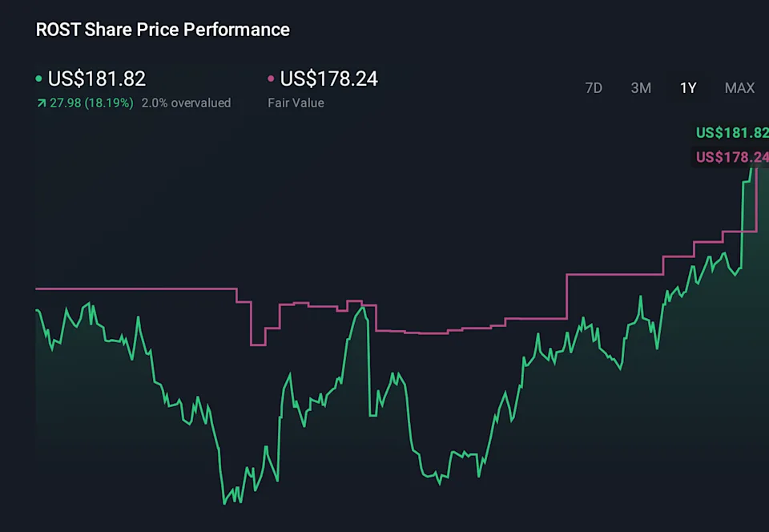Select the 7D time range tab
This screenshot has height=532, width=769.
click(594, 88)
